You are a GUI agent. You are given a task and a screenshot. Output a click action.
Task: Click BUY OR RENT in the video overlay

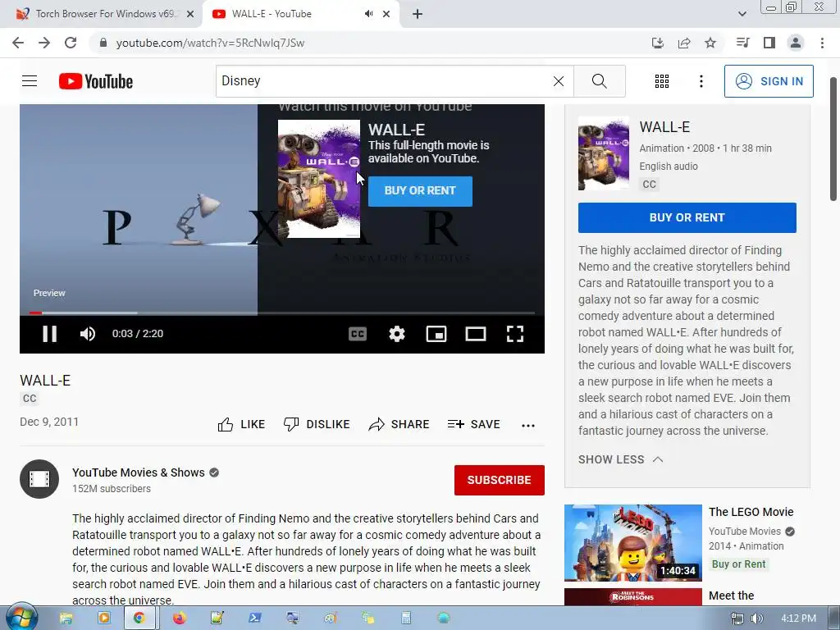[x=420, y=190]
